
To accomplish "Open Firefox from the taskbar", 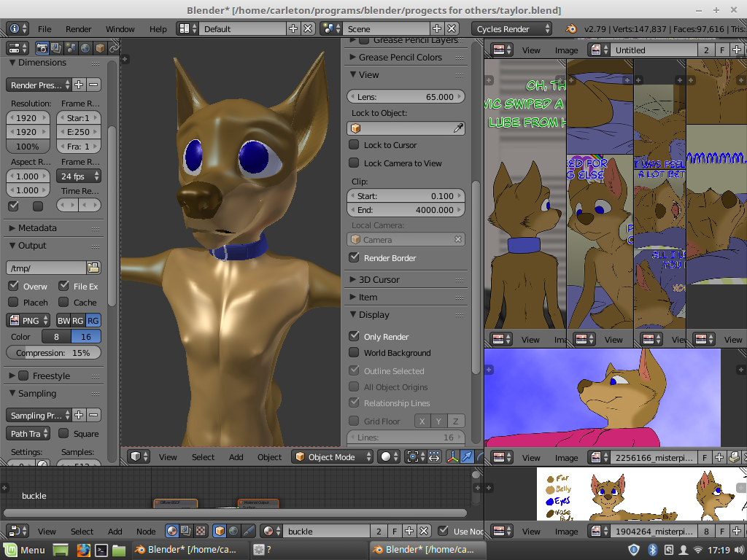I will (x=82, y=550).
